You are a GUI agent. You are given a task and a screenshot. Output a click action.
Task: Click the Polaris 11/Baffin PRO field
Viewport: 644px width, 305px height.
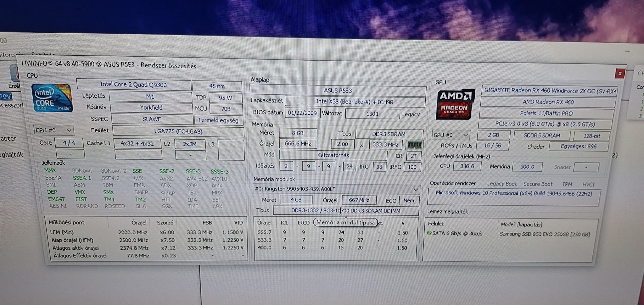546,113
